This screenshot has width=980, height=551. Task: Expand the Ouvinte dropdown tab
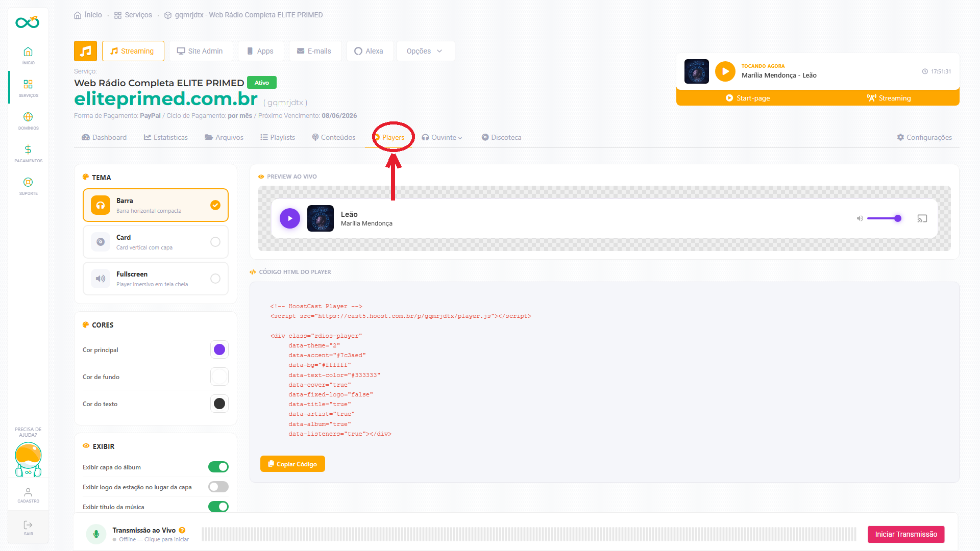(x=442, y=137)
